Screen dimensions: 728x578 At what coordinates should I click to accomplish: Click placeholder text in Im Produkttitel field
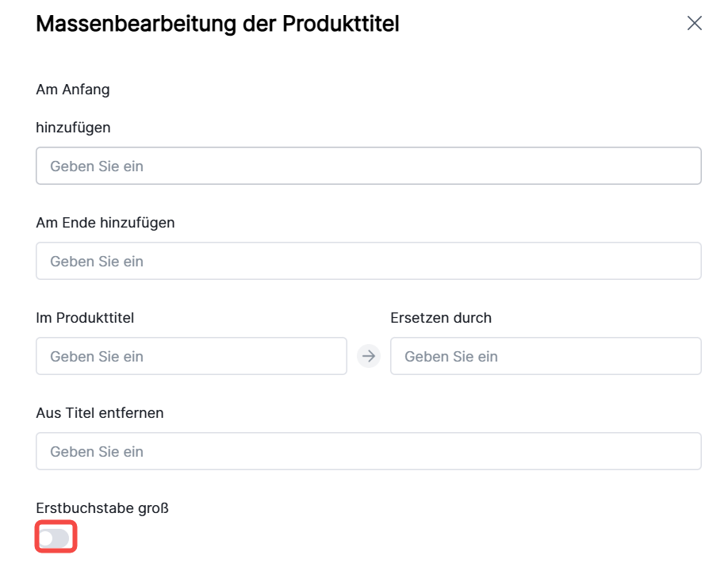[x=97, y=357]
